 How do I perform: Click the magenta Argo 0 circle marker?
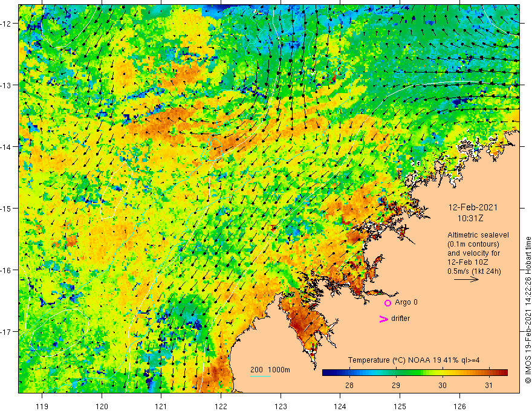[388, 303]
